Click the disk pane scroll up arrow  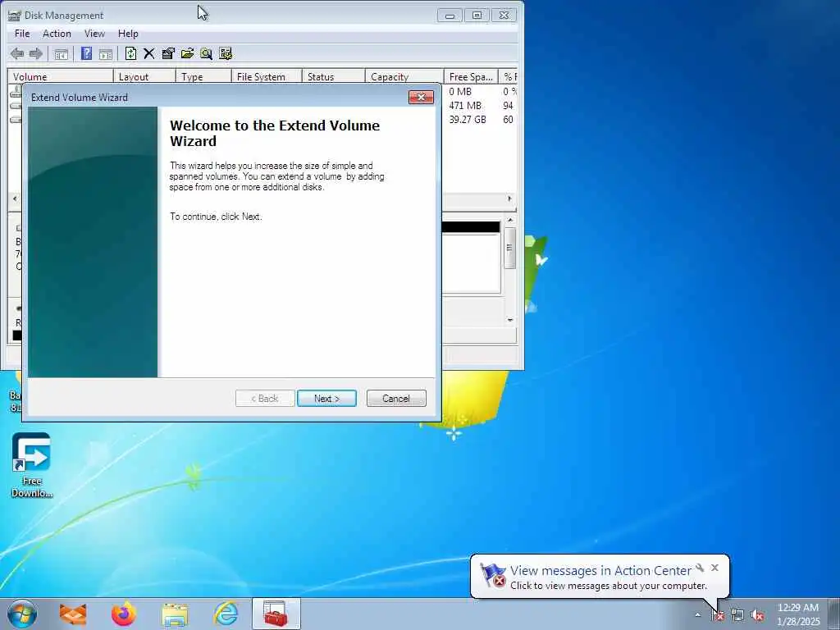[510, 220]
